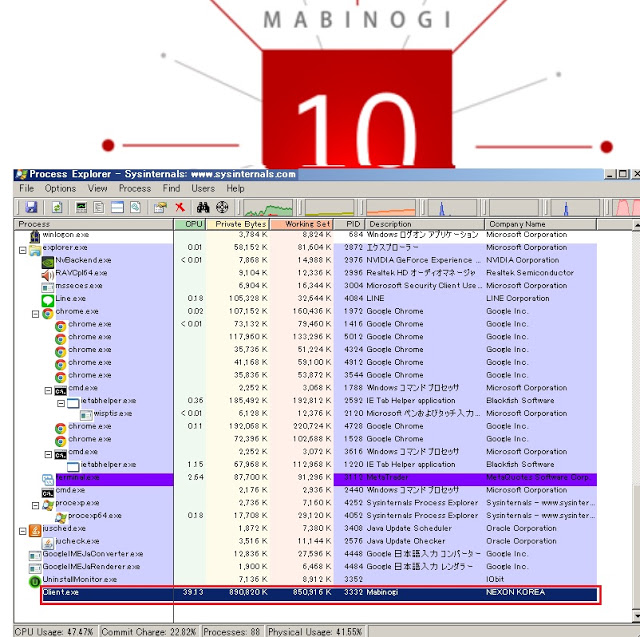Image resolution: width=640 pixels, height=637 pixels.
Task: Open the Help menu
Action: tap(235, 188)
